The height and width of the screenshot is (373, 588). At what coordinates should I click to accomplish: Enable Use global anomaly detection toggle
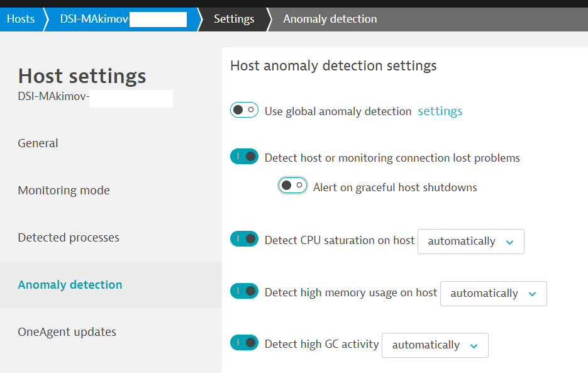pyautogui.click(x=244, y=111)
